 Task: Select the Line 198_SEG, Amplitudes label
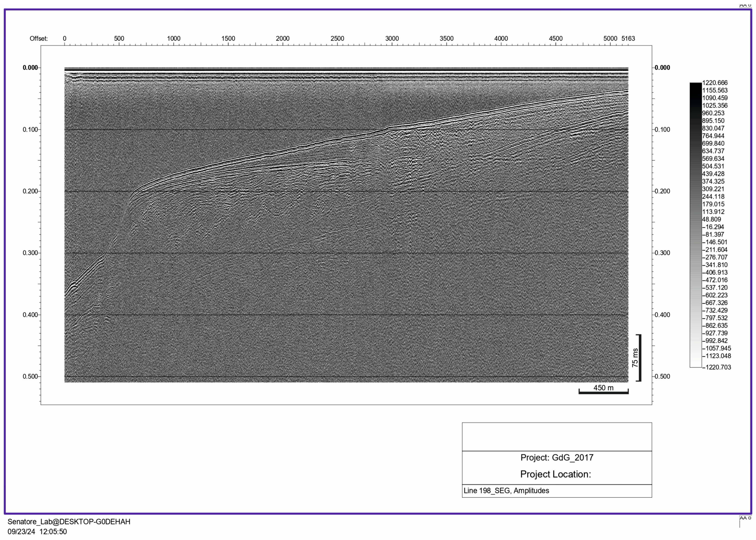click(x=507, y=490)
